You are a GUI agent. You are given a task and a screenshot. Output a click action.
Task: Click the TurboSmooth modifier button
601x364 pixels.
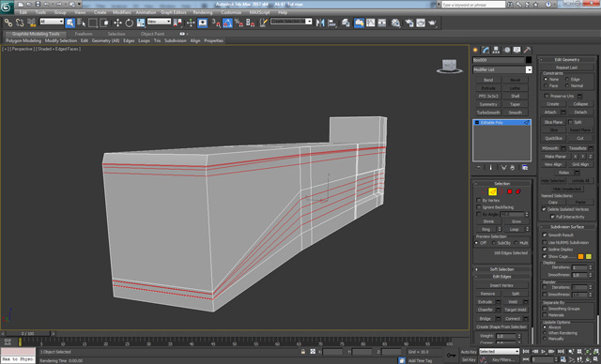[x=488, y=113]
